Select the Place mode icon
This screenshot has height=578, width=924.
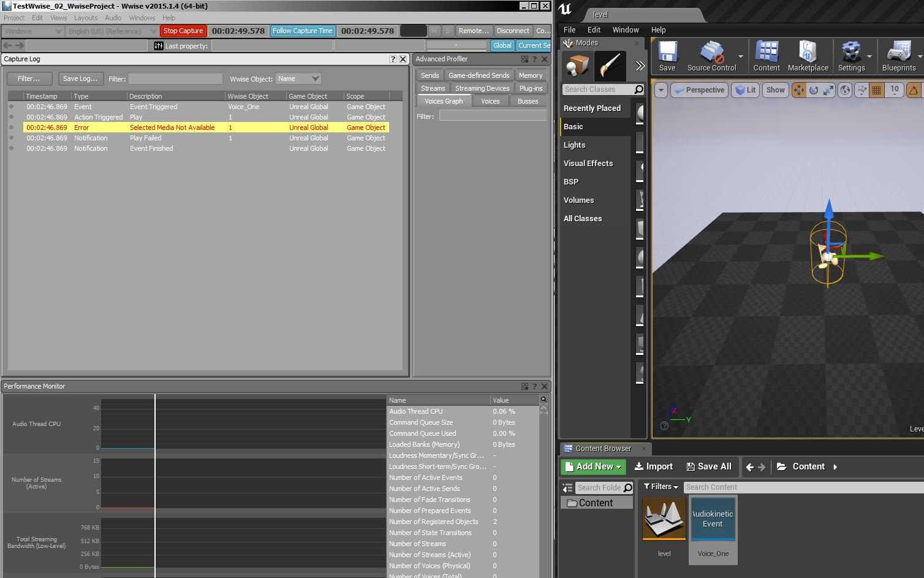pos(578,66)
